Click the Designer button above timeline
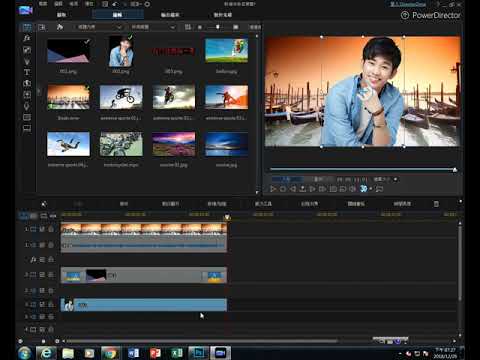Viewport: 480px width, 360px height. [x=124, y=204]
